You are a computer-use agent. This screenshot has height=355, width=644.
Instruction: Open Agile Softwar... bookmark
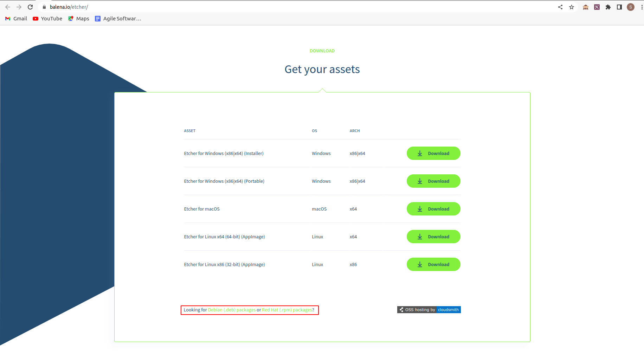point(118,19)
